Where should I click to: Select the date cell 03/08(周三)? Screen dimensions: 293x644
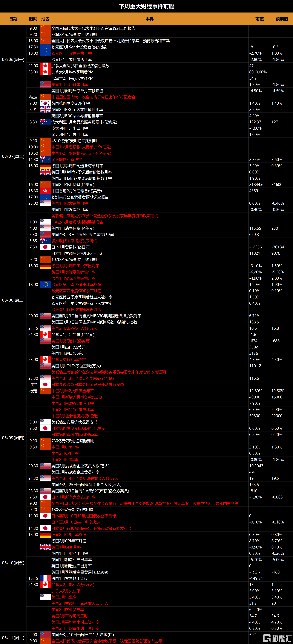tap(13, 300)
